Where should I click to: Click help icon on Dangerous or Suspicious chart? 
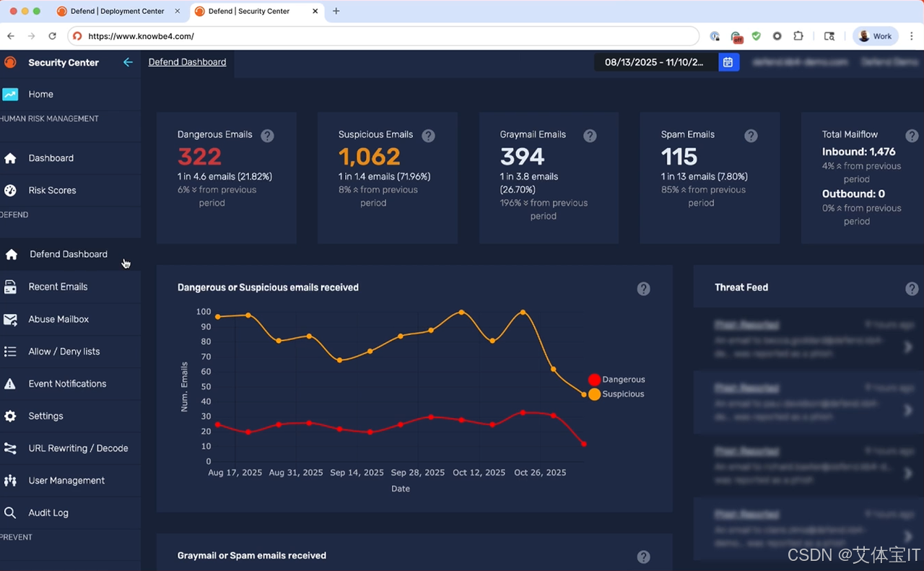(x=644, y=289)
